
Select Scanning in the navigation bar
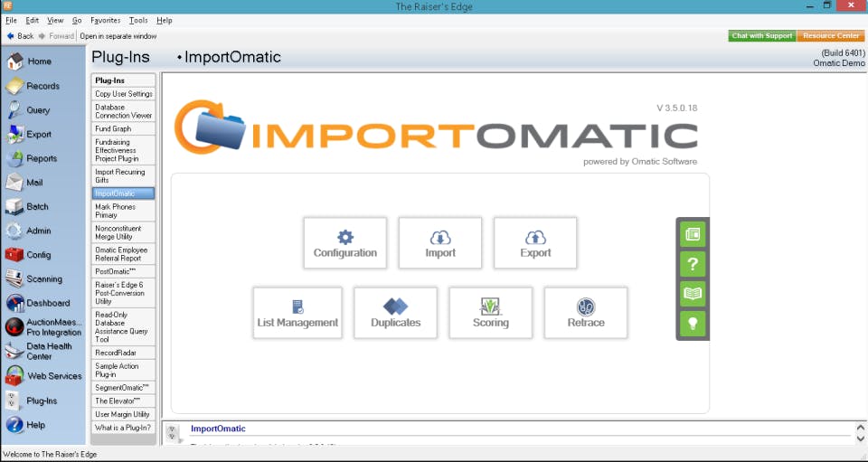pos(34,278)
